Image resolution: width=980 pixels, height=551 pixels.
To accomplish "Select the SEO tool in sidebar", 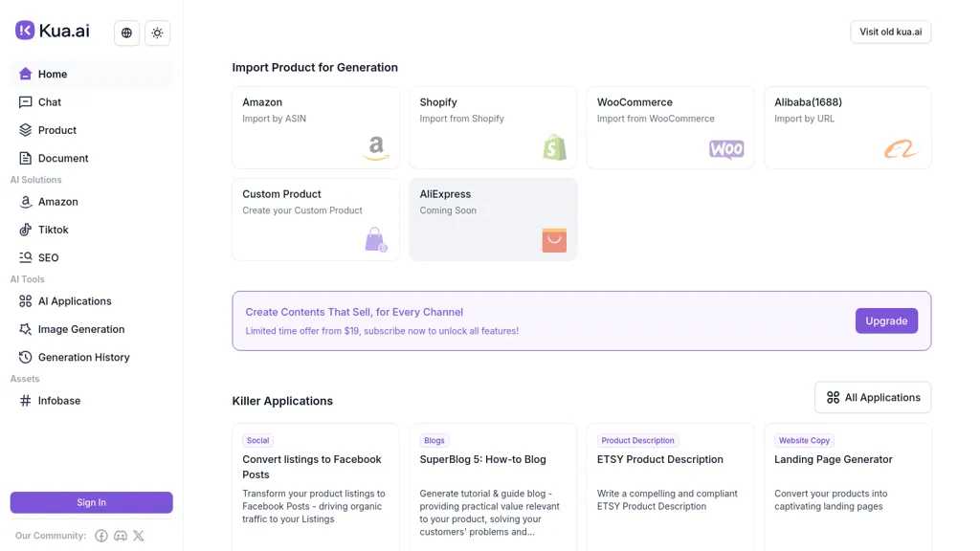I will coord(24,256).
